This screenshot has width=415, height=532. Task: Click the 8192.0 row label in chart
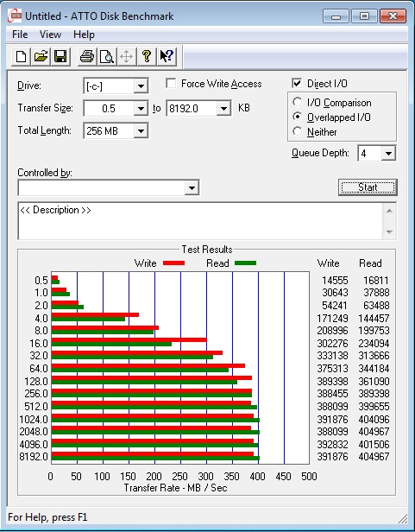(x=34, y=457)
